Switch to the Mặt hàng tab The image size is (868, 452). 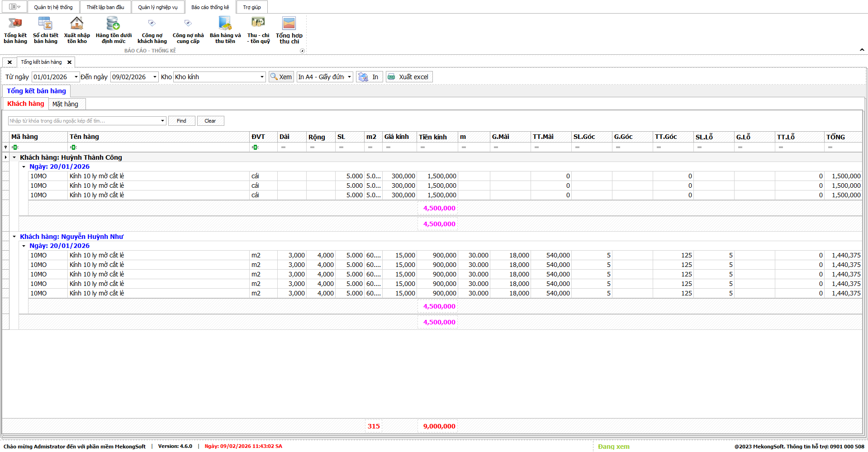pyautogui.click(x=65, y=104)
